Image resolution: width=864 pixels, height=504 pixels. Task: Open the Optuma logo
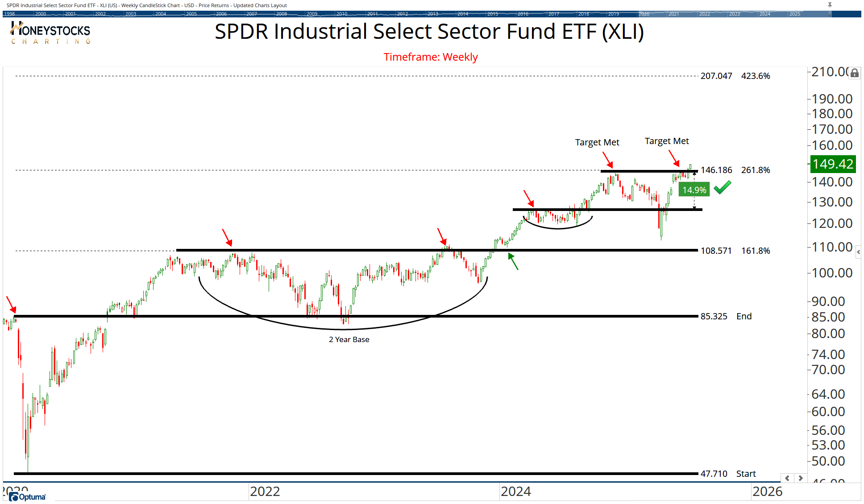(27, 496)
